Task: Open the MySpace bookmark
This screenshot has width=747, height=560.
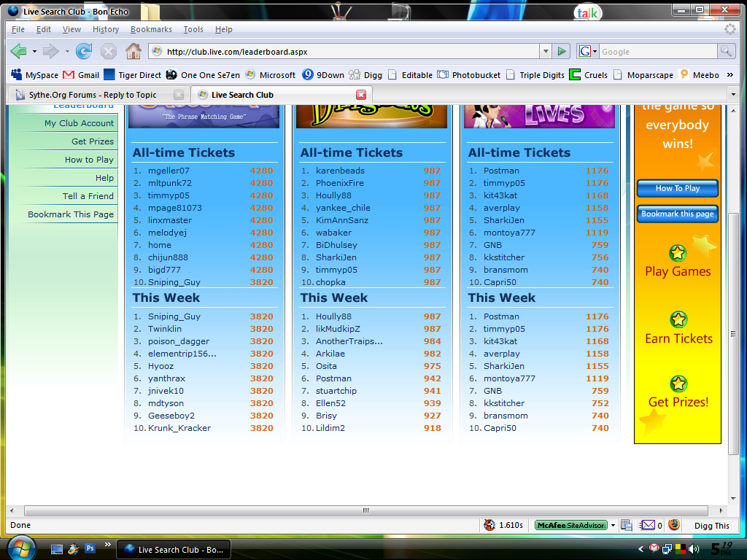Action: tap(34, 75)
